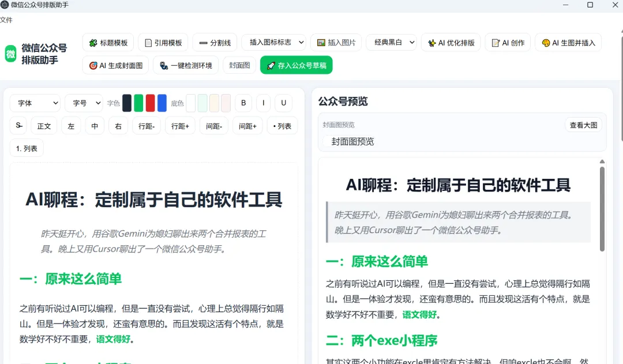Save with 存入公众号草稿 button
Viewport: 623px width, 364px height.
point(297,65)
